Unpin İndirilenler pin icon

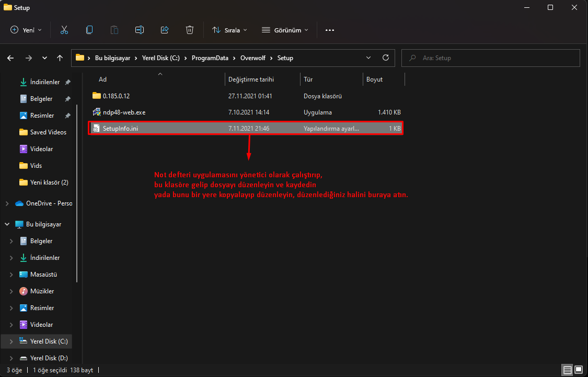(x=67, y=82)
